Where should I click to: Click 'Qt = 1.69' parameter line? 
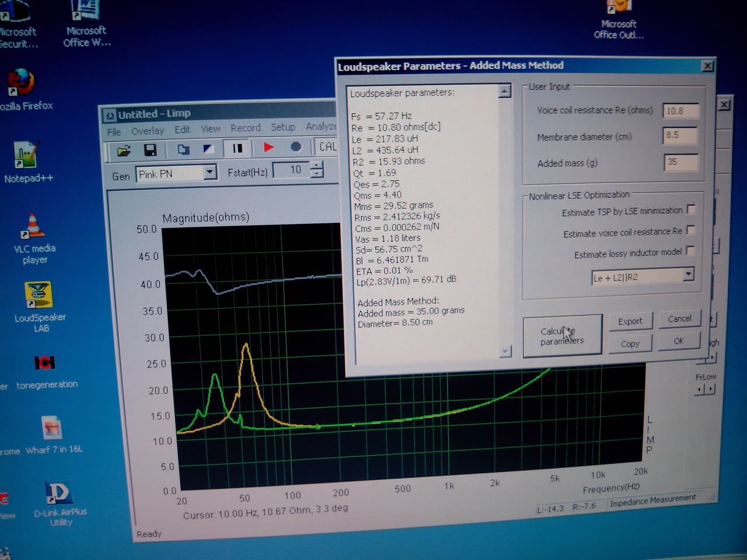375,173
